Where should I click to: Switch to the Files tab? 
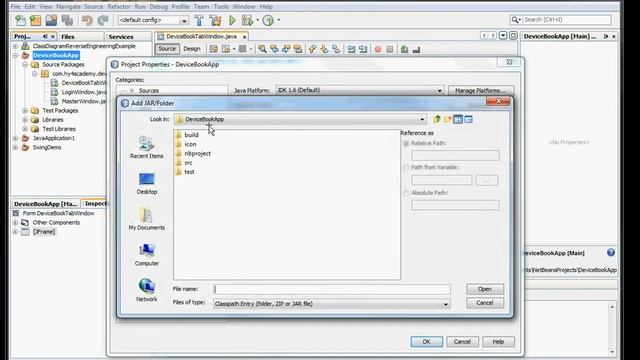tap(68, 36)
